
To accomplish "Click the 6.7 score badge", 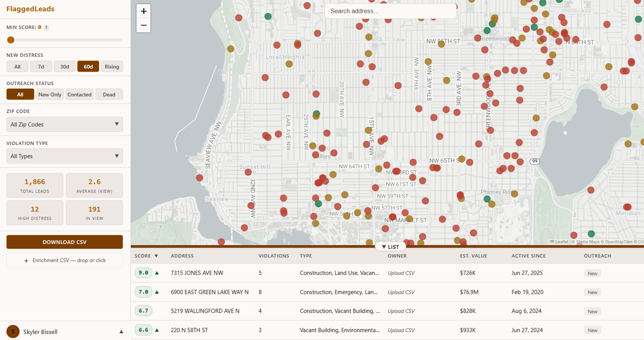I will (x=143, y=311).
